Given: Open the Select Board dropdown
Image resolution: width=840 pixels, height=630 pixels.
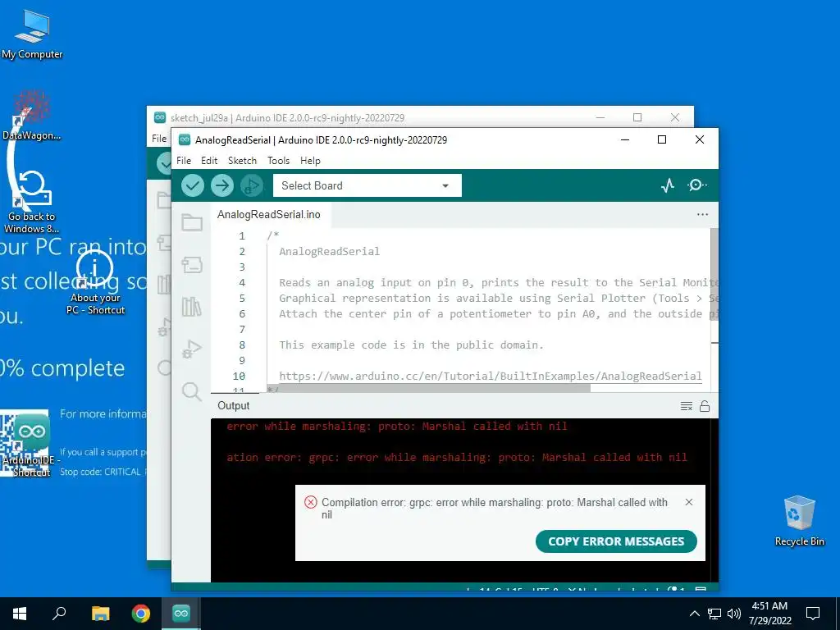Looking at the screenshot, I should tap(367, 185).
